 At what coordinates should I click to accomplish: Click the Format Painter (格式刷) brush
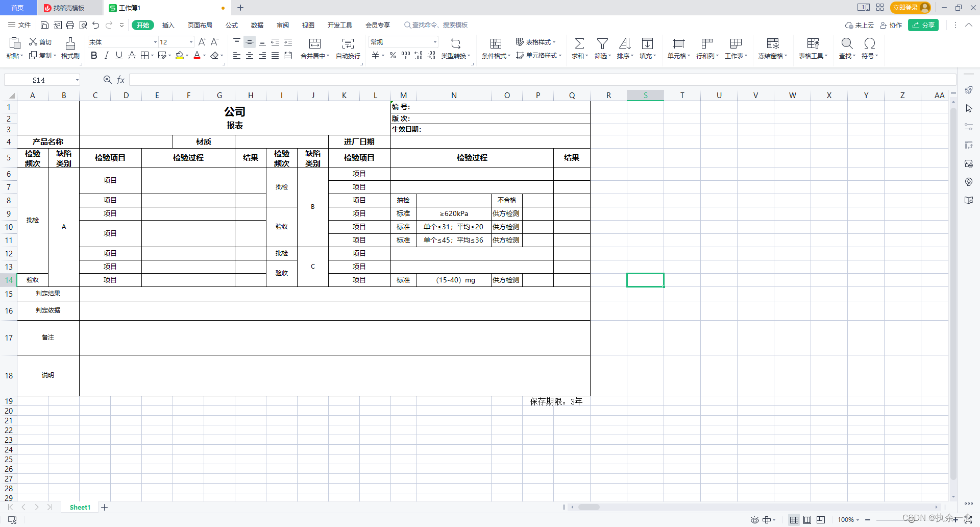tap(70, 43)
